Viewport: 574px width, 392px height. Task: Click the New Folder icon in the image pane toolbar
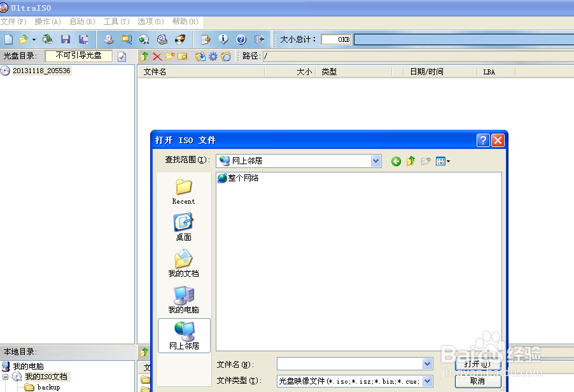169,57
